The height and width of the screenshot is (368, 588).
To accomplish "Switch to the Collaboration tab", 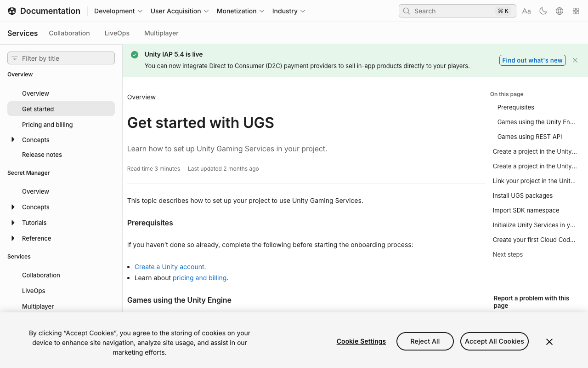I will click(69, 33).
